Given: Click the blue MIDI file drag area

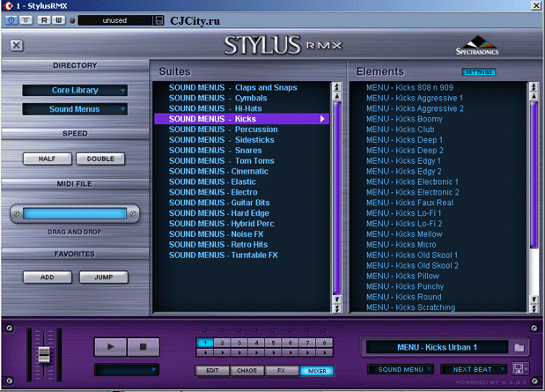Looking at the screenshot, I should (x=75, y=213).
